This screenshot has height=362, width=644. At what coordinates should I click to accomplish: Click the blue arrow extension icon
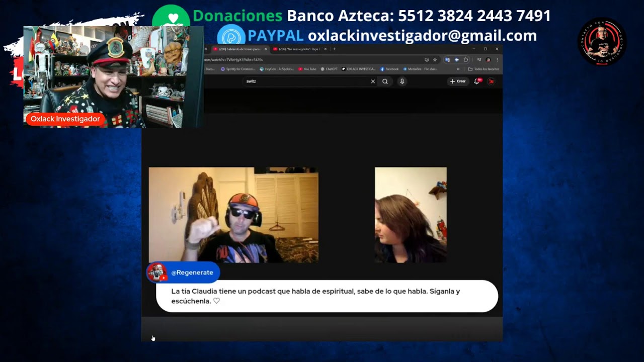[457, 60]
